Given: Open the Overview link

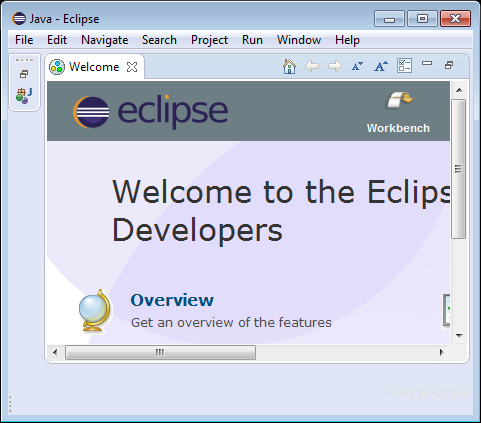Looking at the screenshot, I should click(172, 300).
